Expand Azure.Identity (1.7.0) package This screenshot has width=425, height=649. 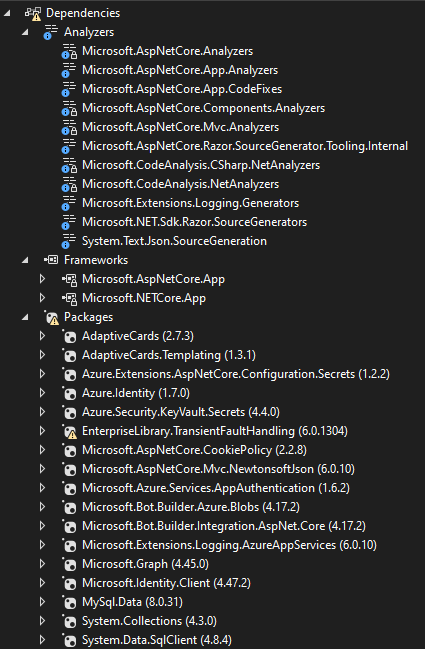tap(42, 393)
